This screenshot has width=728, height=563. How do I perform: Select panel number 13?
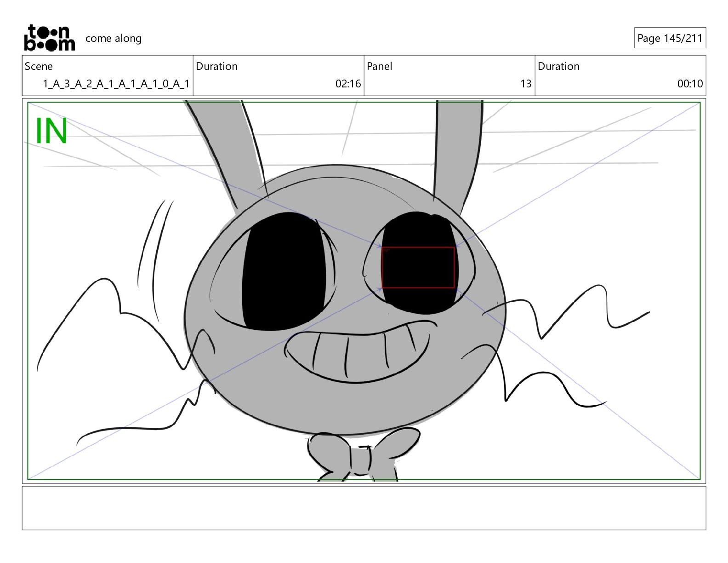[526, 84]
